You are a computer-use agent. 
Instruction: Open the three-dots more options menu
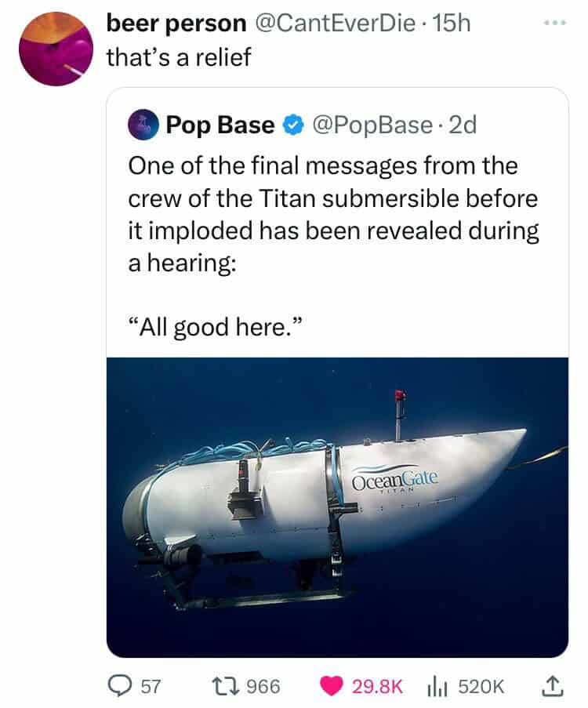point(556,23)
